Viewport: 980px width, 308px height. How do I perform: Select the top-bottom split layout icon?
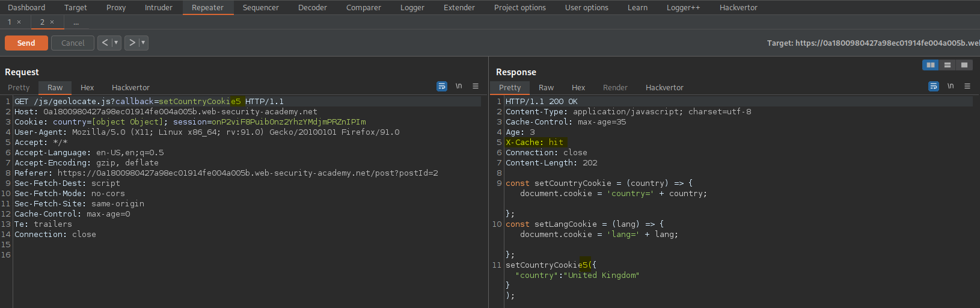click(x=948, y=65)
